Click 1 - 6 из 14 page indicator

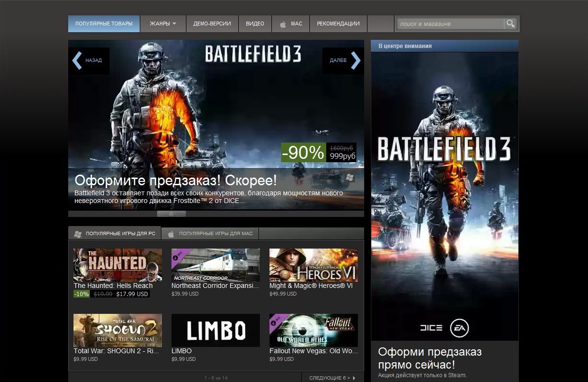pos(216,378)
